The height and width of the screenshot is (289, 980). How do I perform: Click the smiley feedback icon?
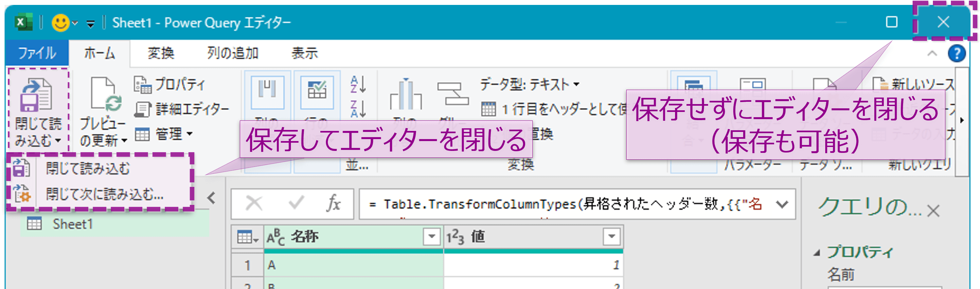click(61, 23)
